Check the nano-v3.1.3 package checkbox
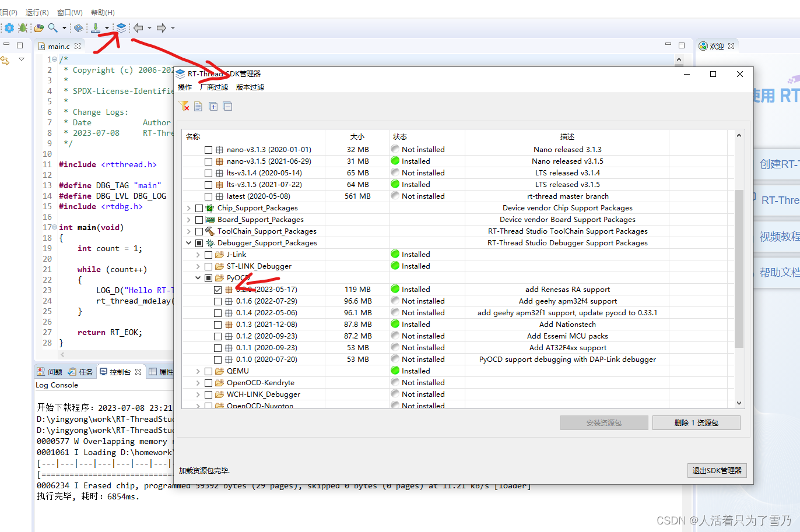Viewport: 800px width, 532px height. pyautogui.click(x=208, y=149)
